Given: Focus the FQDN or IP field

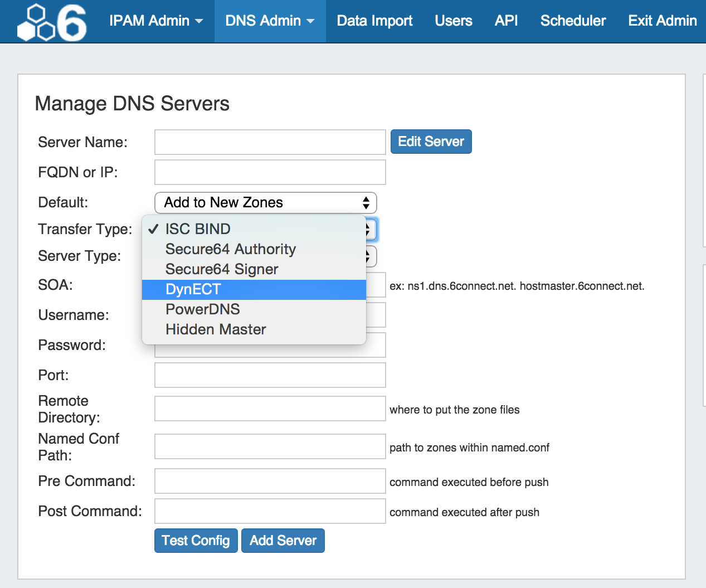Looking at the screenshot, I should [270, 172].
